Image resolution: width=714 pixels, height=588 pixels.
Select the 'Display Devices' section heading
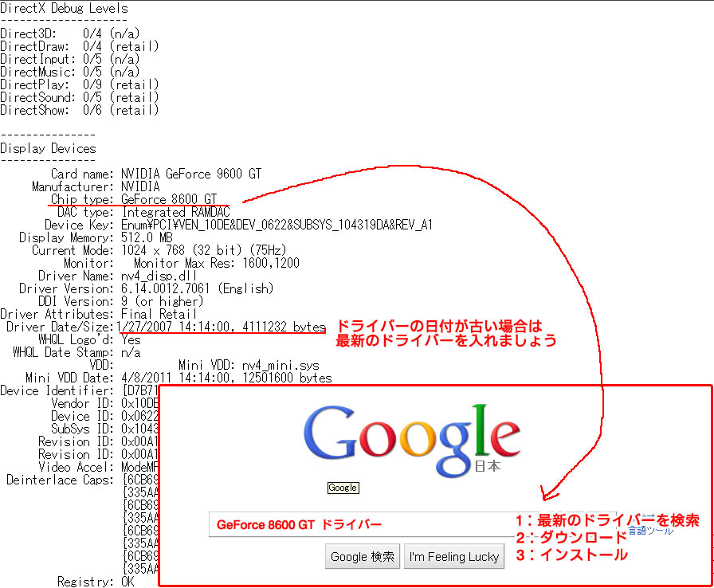coord(49,148)
